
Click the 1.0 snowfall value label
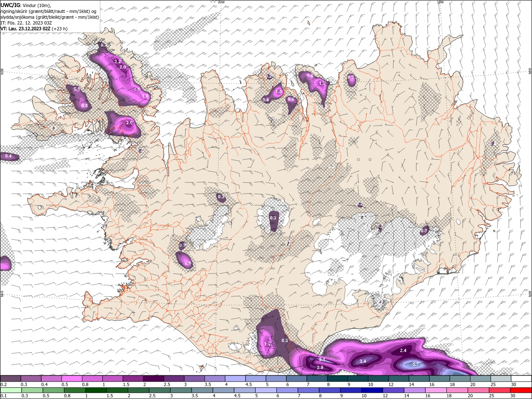(145, 96)
